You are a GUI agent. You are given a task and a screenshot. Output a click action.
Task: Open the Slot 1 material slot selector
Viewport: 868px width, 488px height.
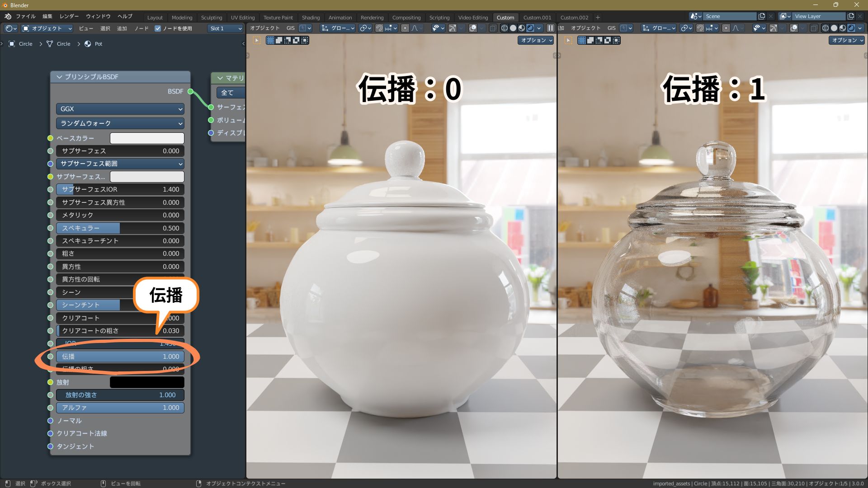[x=226, y=28]
